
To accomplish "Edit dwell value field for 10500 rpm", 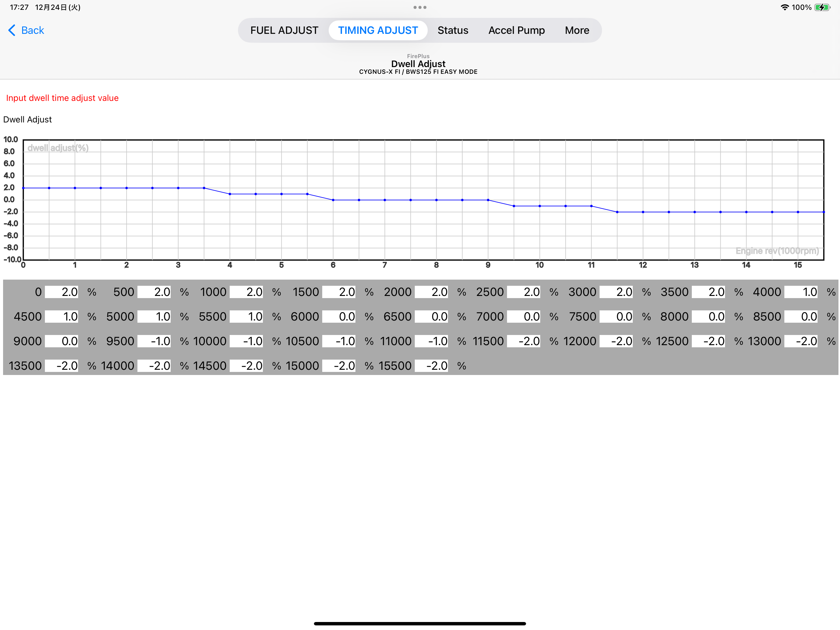I will [339, 341].
